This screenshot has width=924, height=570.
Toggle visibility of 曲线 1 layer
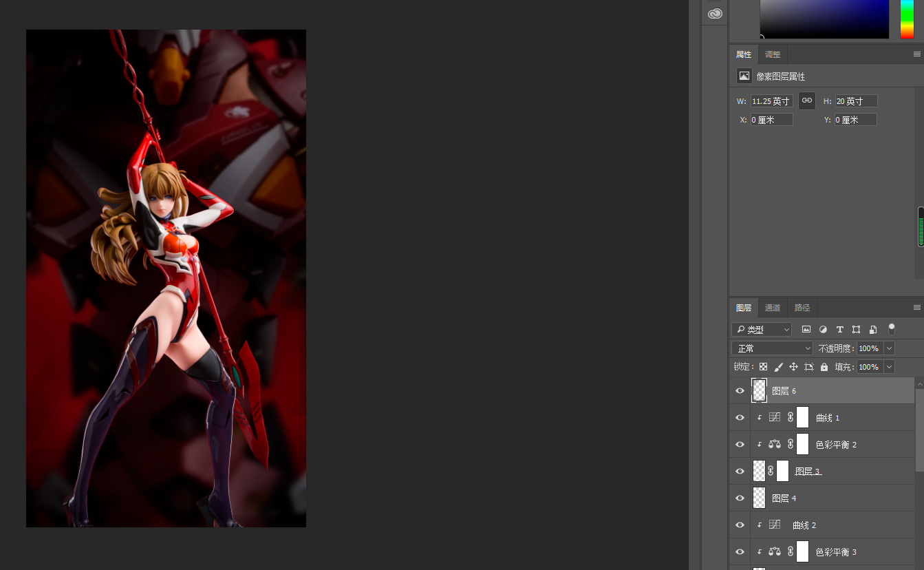pyautogui.click(x=740, y=418)
